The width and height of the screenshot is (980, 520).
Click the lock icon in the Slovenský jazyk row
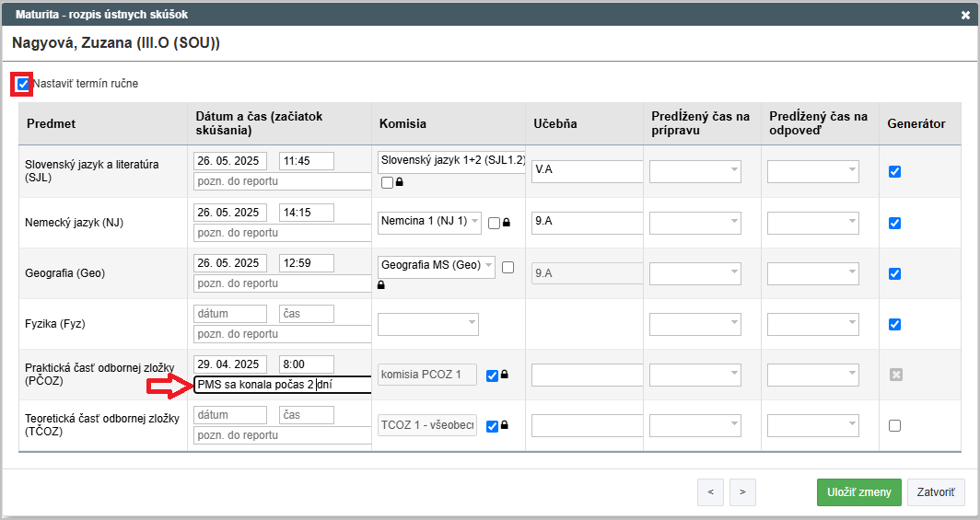pos(400,183)
